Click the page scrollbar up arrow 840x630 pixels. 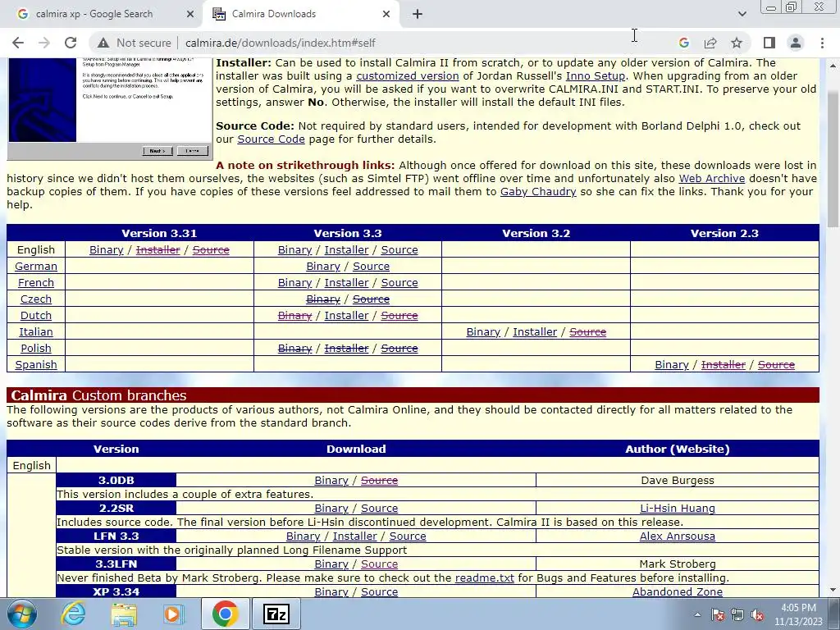833,66
